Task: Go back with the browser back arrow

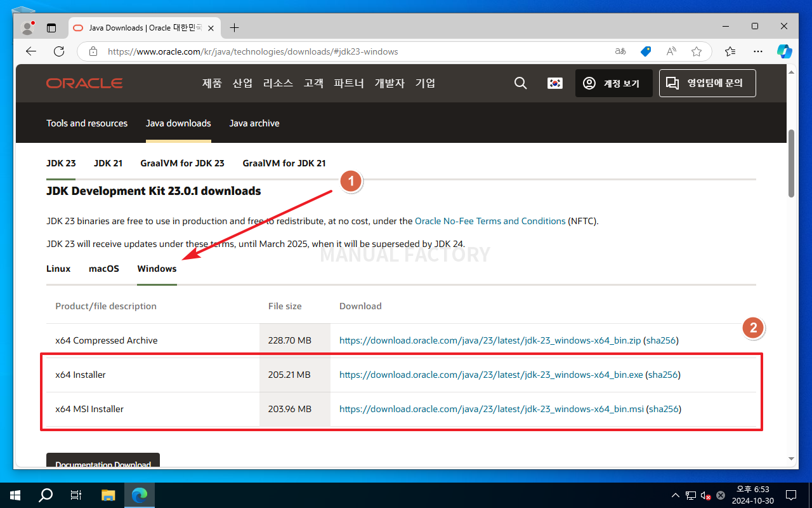Action: [31, 51]
